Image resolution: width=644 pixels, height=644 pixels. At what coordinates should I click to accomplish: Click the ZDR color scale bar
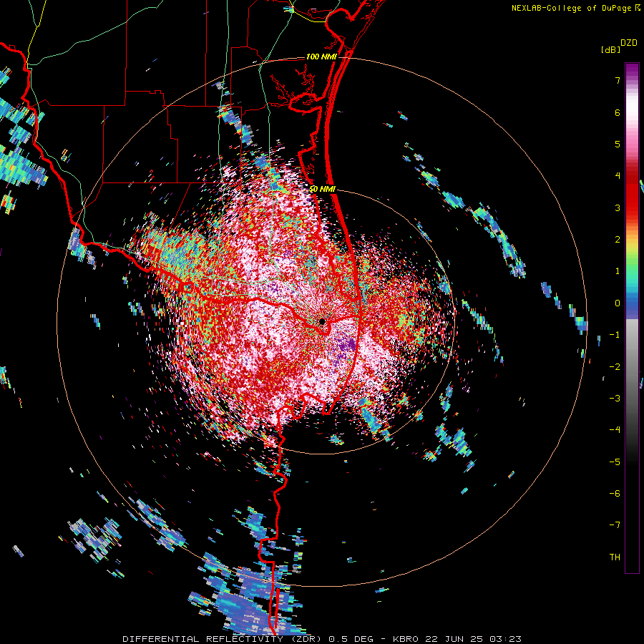point(632,318)
